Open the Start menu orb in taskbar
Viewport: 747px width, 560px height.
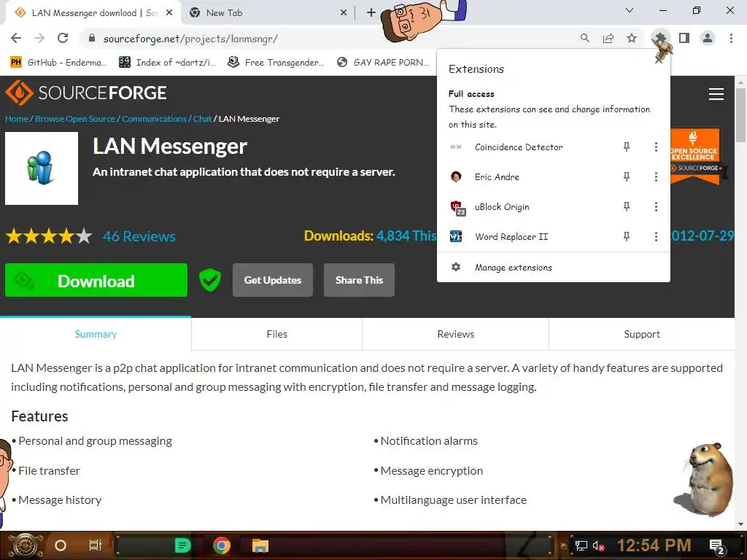pos(25,545)
